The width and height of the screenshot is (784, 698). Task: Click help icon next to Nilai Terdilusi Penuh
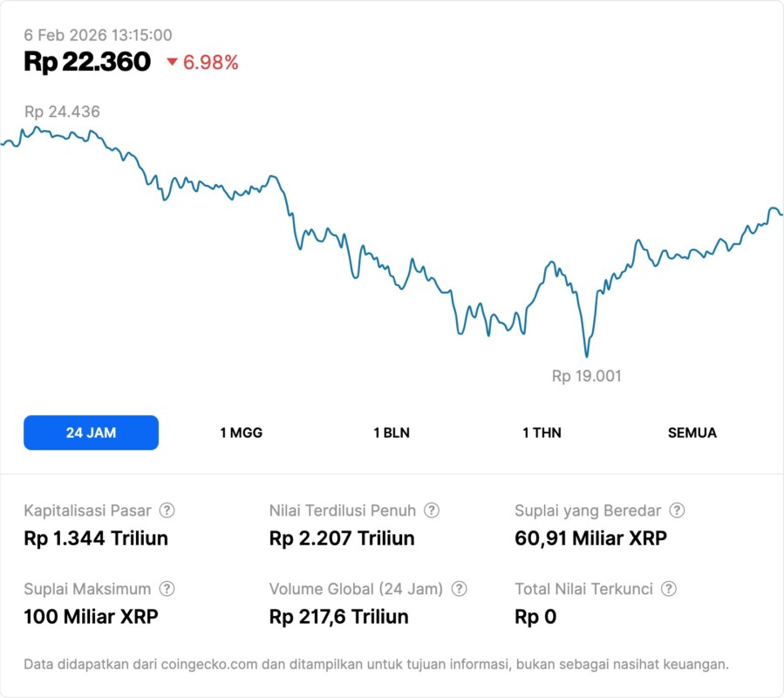432,510
